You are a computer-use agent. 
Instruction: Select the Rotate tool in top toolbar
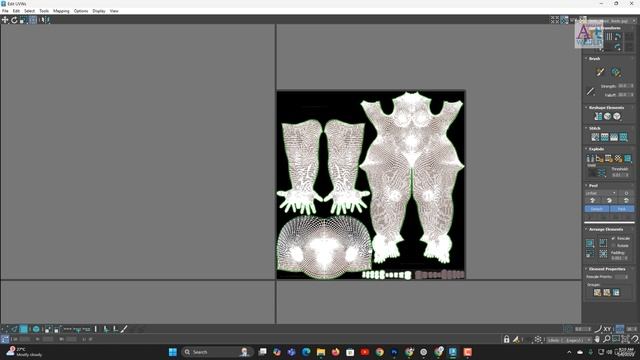click(14, 20)
